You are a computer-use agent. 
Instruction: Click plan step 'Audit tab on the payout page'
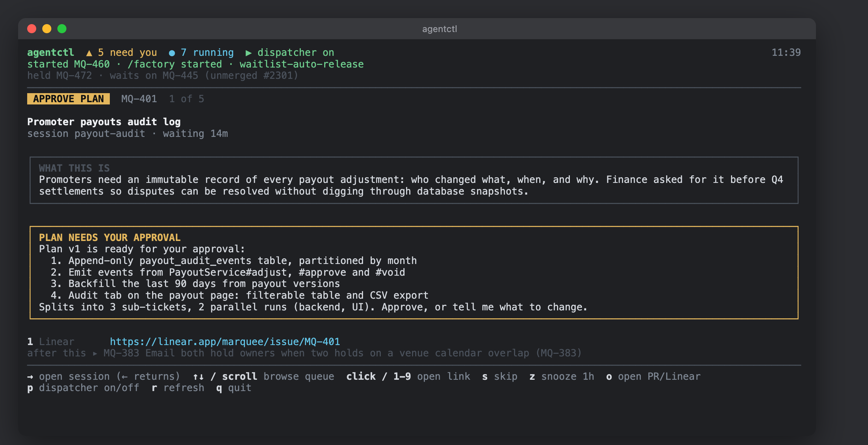240,295
